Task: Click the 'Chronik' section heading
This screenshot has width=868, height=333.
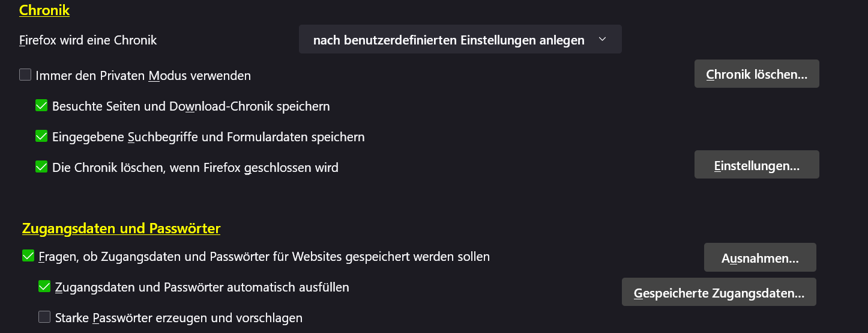Action: pos(44,10)
